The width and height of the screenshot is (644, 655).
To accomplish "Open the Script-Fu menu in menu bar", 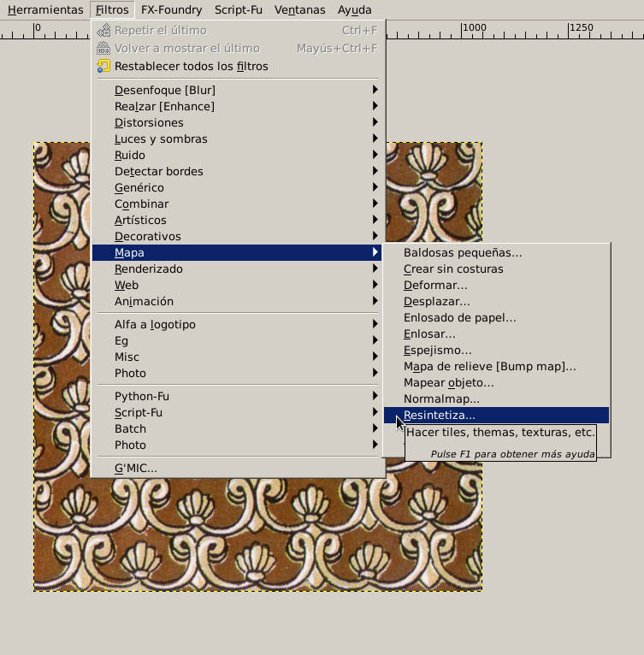I will 239,9.
